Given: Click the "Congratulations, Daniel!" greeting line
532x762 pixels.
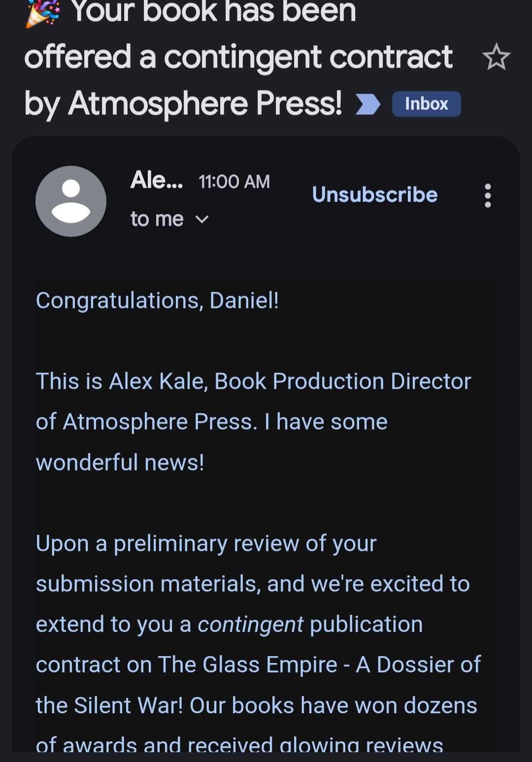Looking at the screenshot, I should 157,301.
